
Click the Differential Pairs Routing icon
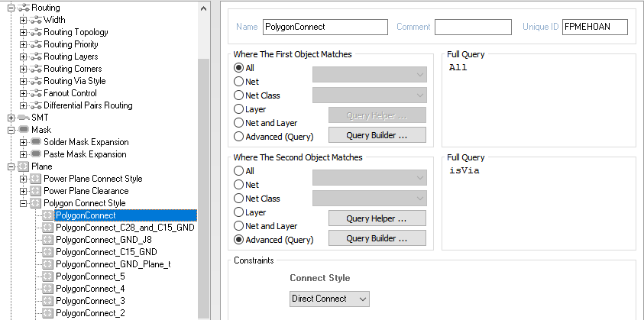click(35, 105)
